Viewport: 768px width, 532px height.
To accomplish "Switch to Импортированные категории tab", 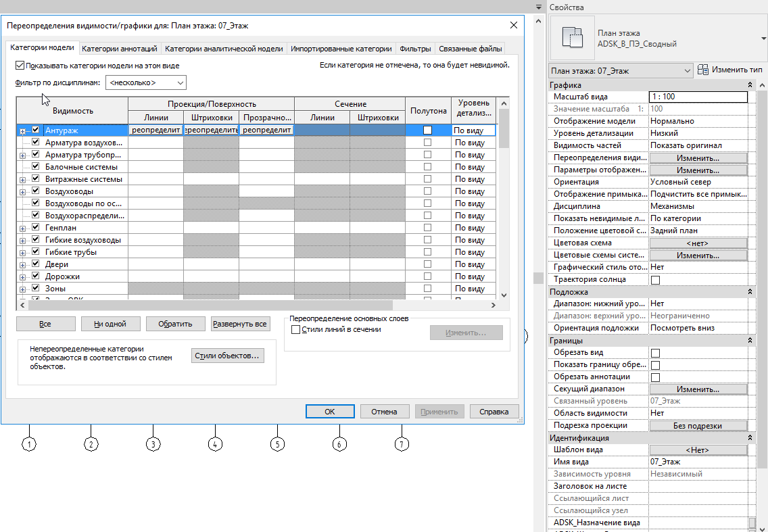I will [x=341, y=49].
